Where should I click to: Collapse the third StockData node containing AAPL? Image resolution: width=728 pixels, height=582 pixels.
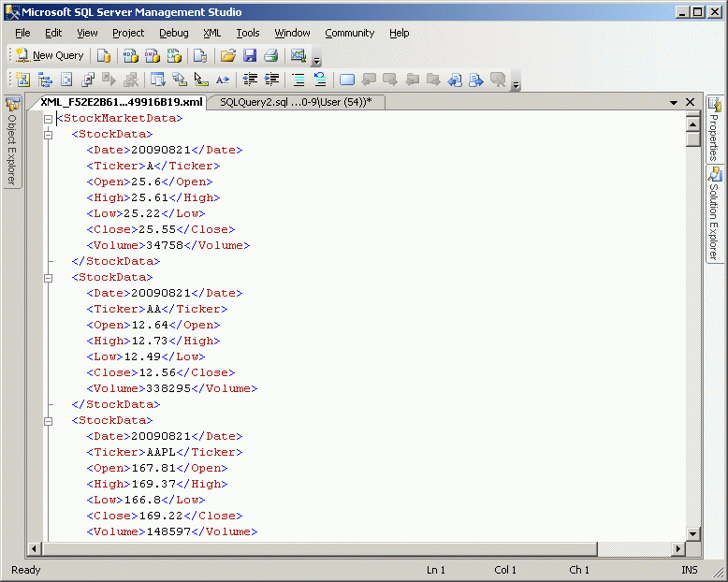coord(48,421)
